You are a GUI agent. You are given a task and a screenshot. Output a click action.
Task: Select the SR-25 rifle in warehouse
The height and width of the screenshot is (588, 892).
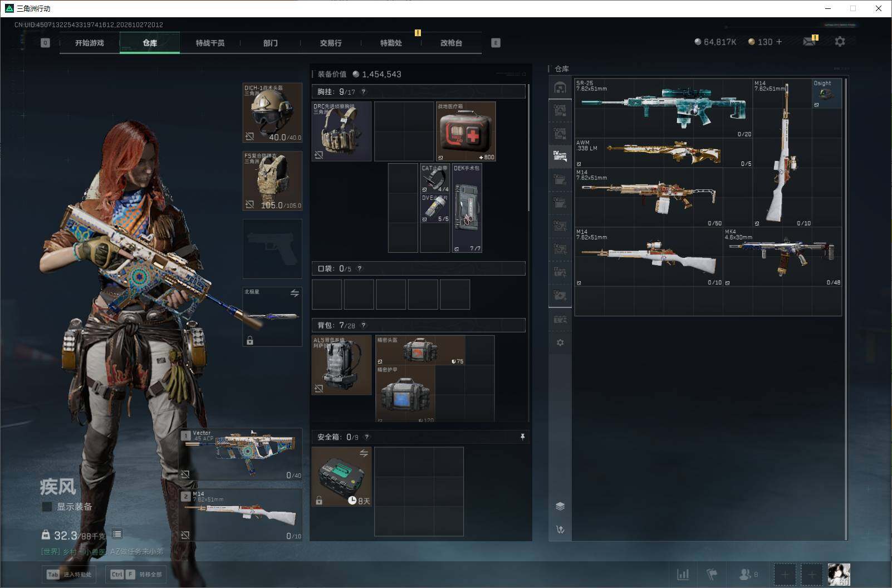coord(663,109)
